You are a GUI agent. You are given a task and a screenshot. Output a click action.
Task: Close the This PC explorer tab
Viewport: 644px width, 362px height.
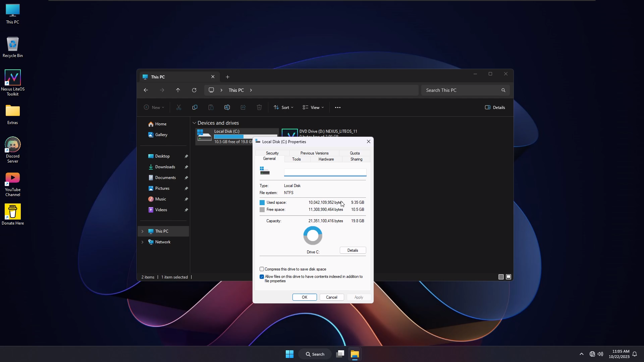(x=213, y=77)
